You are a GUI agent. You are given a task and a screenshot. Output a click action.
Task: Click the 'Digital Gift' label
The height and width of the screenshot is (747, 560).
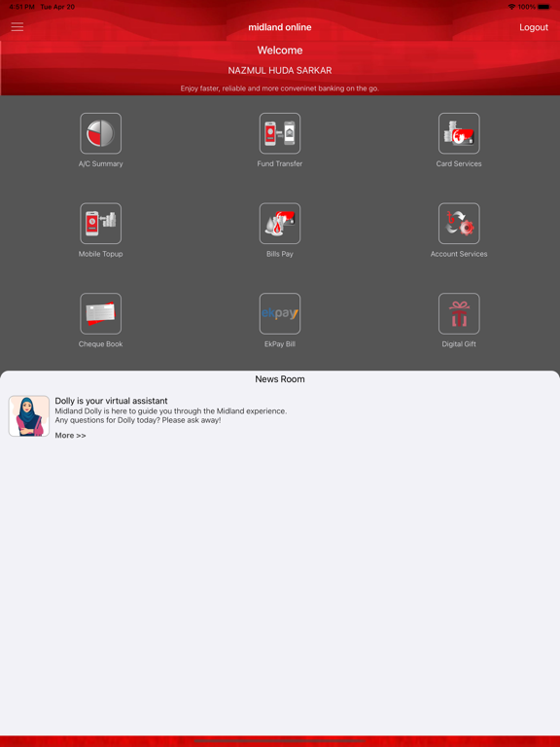click(459, 344)
